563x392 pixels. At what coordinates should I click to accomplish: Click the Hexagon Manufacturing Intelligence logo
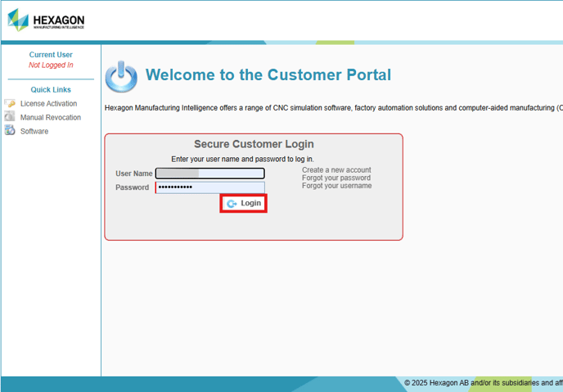pyautogui.click(x=46, y=21)
